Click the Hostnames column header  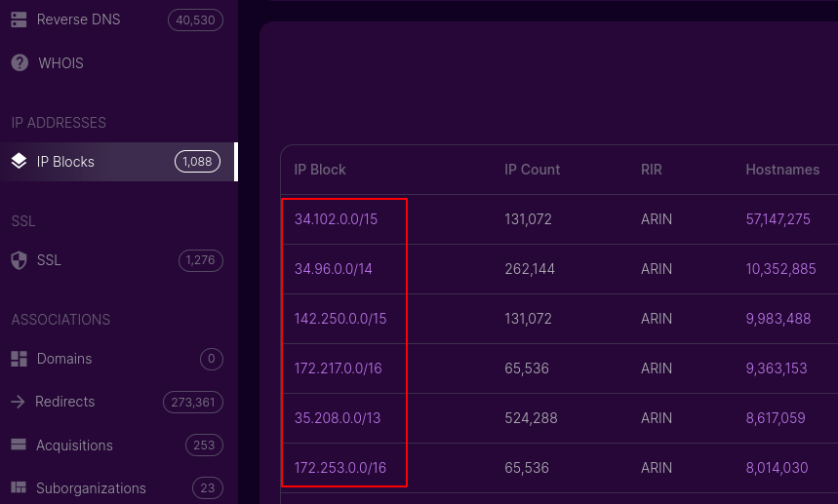[x=782, y=170]
